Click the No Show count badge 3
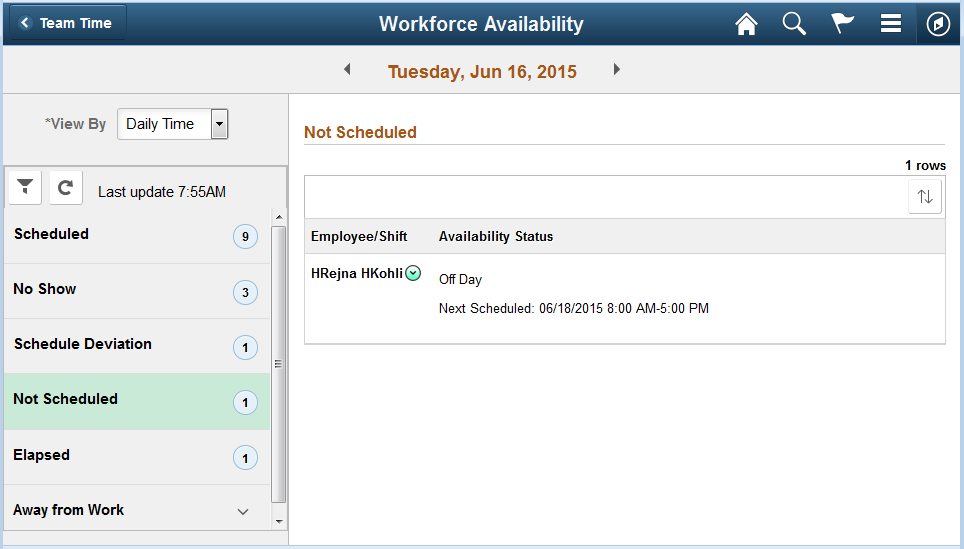 click(x=245, y=292)
